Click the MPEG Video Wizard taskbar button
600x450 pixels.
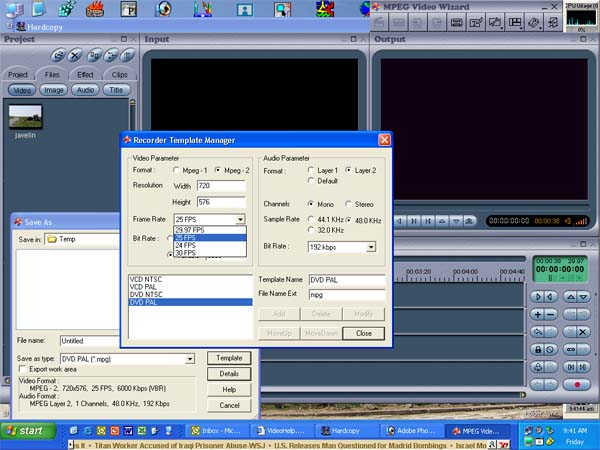pos(476,431)
